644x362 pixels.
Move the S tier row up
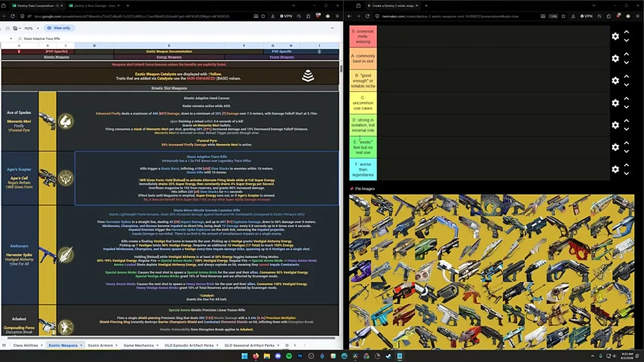coord(626,33)
